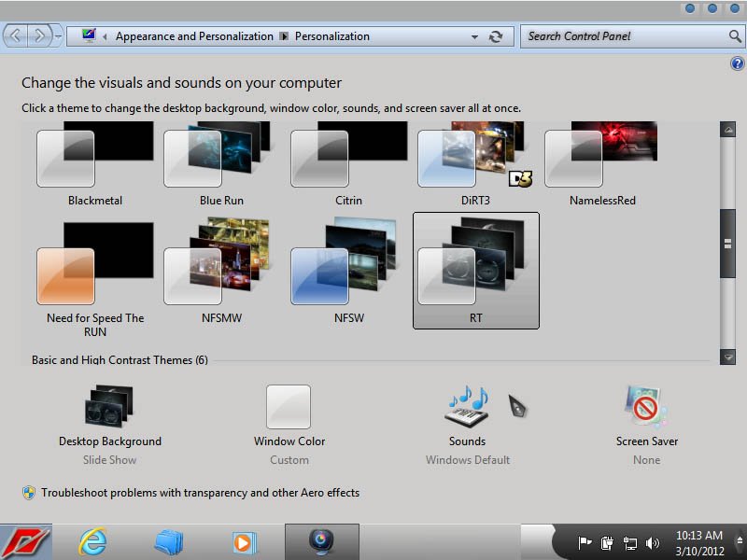This screenshot has width=747, height=560.
Task: Click the control panel icon in address bar
Action: point(89,35)
